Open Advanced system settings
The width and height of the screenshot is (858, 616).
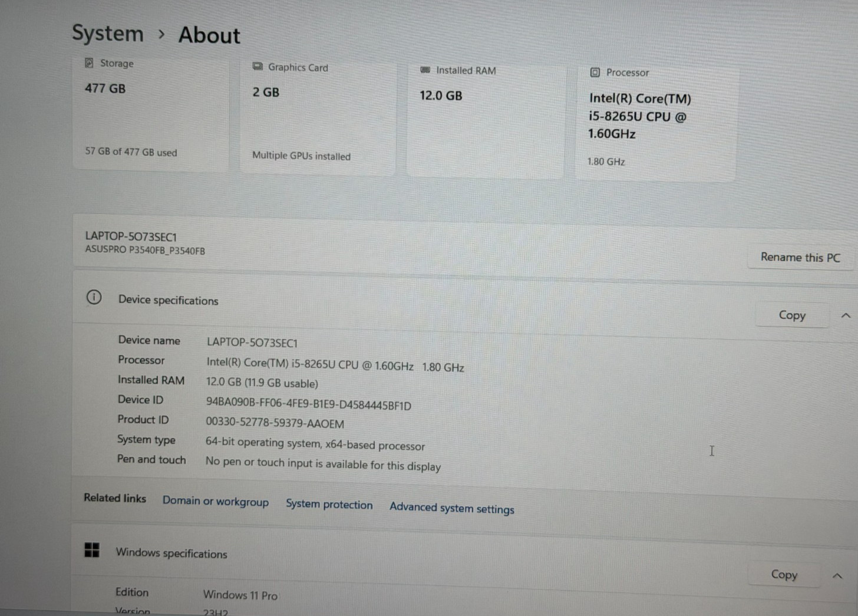point(452,508)
